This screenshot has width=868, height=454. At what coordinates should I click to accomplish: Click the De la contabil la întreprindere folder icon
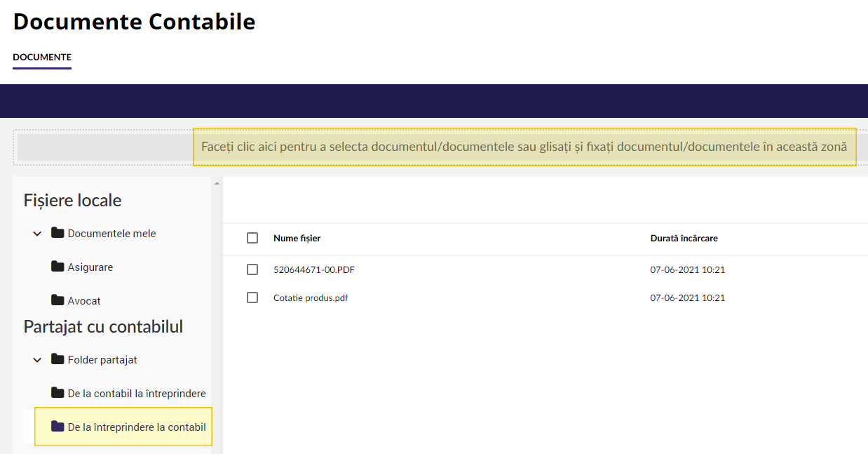click(57, 393)
